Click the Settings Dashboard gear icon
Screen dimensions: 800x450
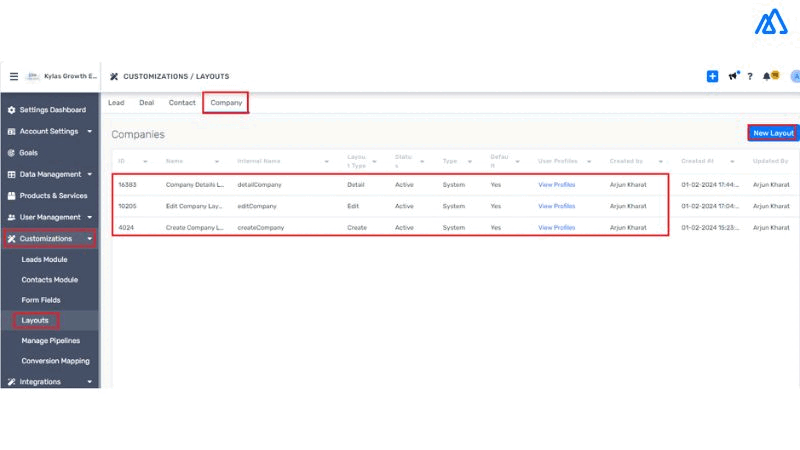(11, 110)
